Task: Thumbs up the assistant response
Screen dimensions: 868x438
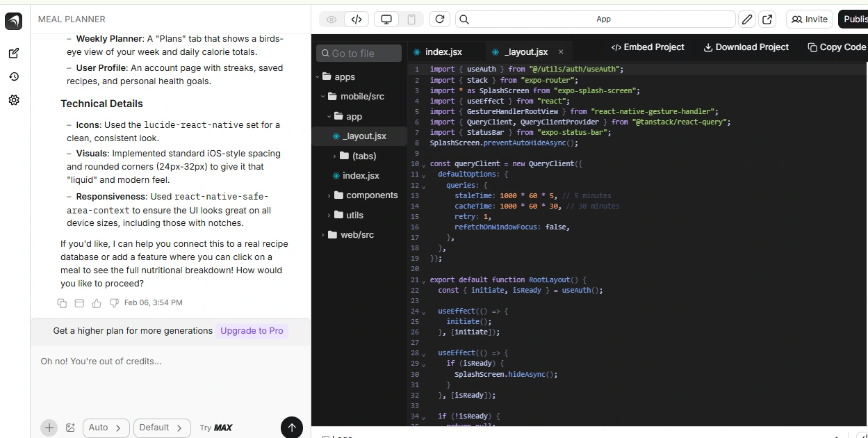Action: point(97,303)
